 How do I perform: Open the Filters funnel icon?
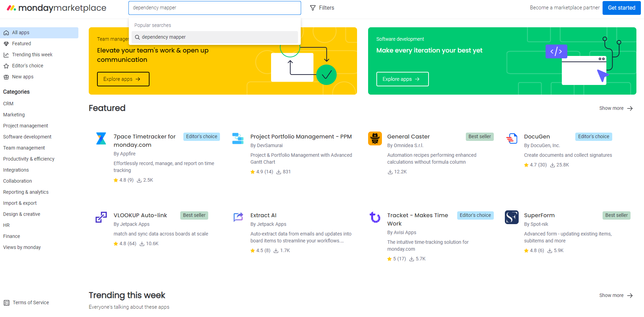313,8
